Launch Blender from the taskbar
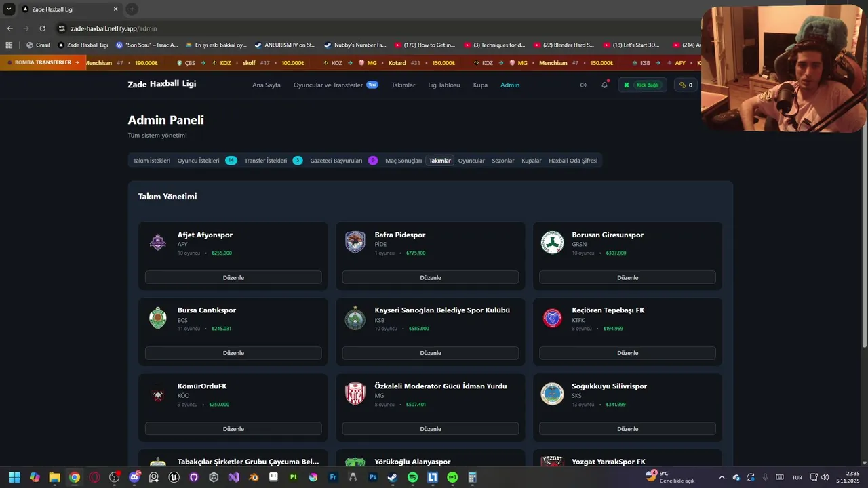The width and height of the screenshot is (868, 488). coord(254,477)
